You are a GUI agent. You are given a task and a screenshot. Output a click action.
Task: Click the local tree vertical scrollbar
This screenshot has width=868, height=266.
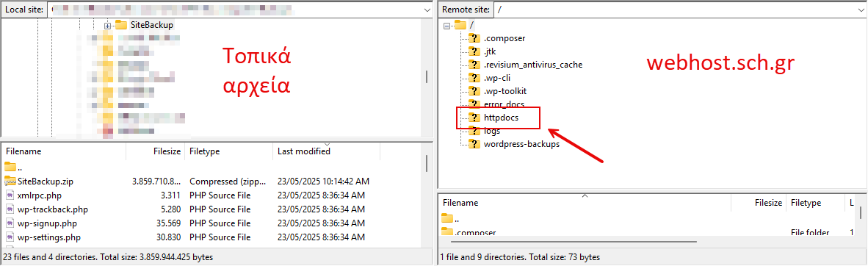(426, 77)
